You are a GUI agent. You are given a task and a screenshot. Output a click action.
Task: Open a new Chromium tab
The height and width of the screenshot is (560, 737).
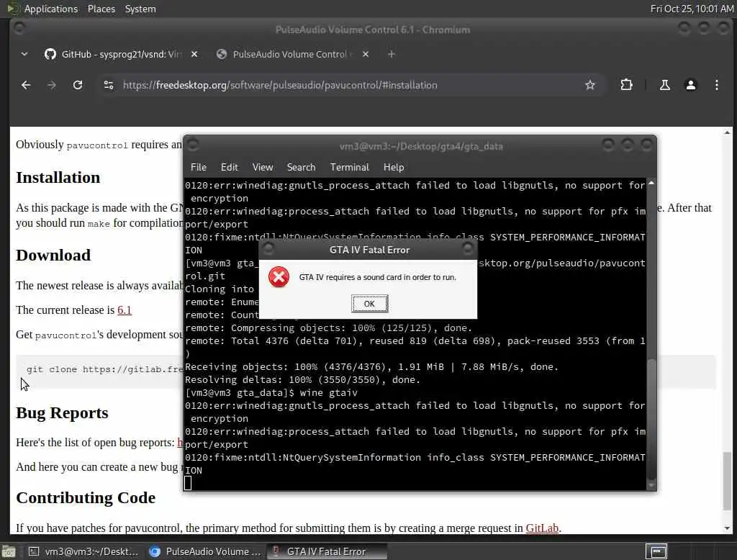pyautogui.click(x=391, y=54)
